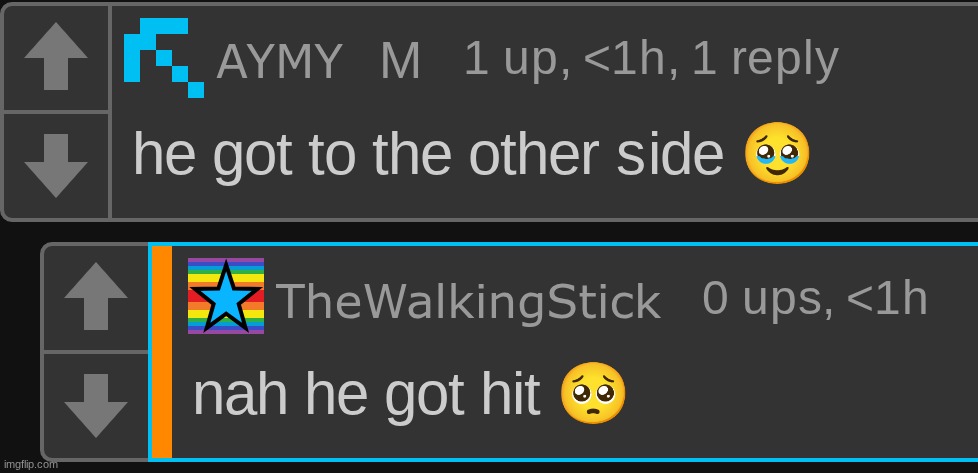Show the '1 reply' thread on AYMY's comment

765,60
